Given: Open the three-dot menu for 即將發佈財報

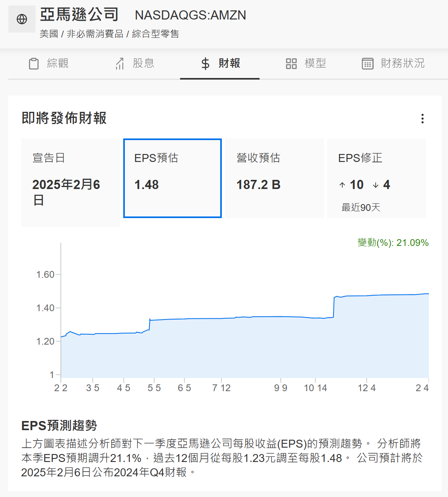Looking at the screenshot, I should (x=422, y=119).
